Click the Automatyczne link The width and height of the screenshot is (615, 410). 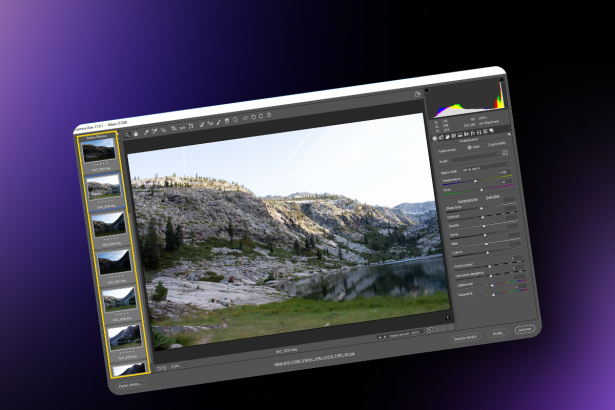click(468, 201)
